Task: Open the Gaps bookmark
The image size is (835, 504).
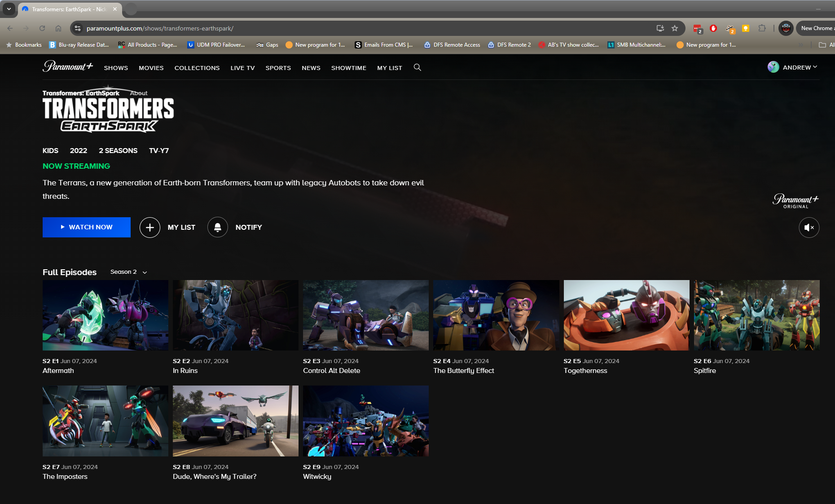Action: (267, 45)
